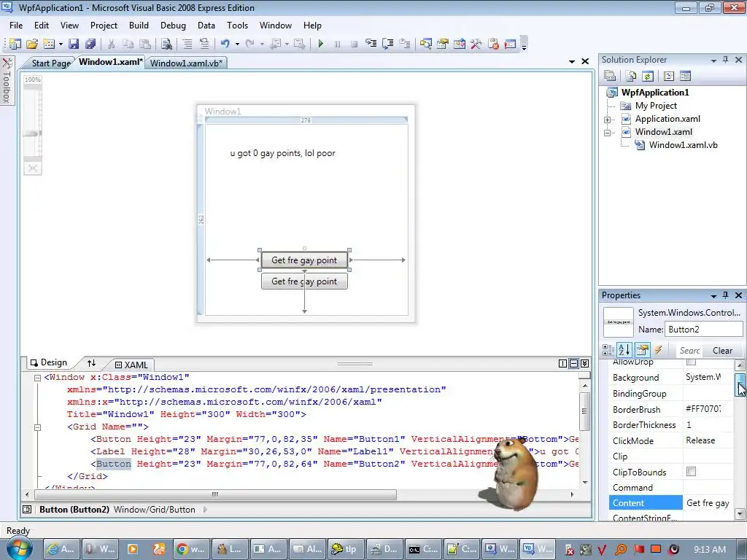Screen dimensions: 747x560
Task: Open the Build menu
Action: (139, 26)
